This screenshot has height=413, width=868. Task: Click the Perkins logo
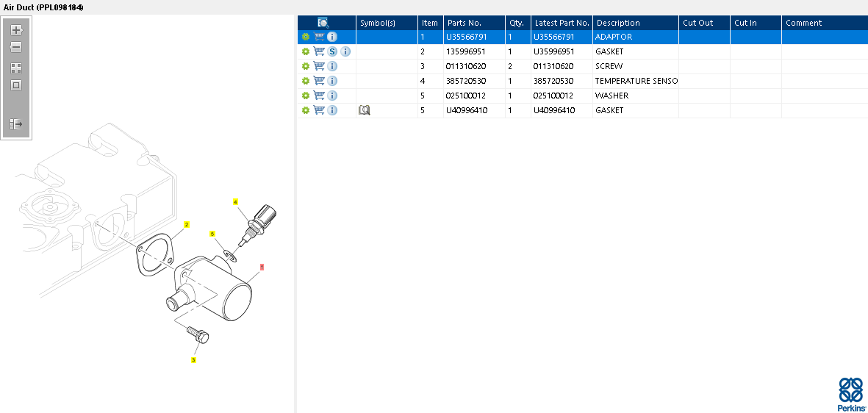click(x=851, y=394)
